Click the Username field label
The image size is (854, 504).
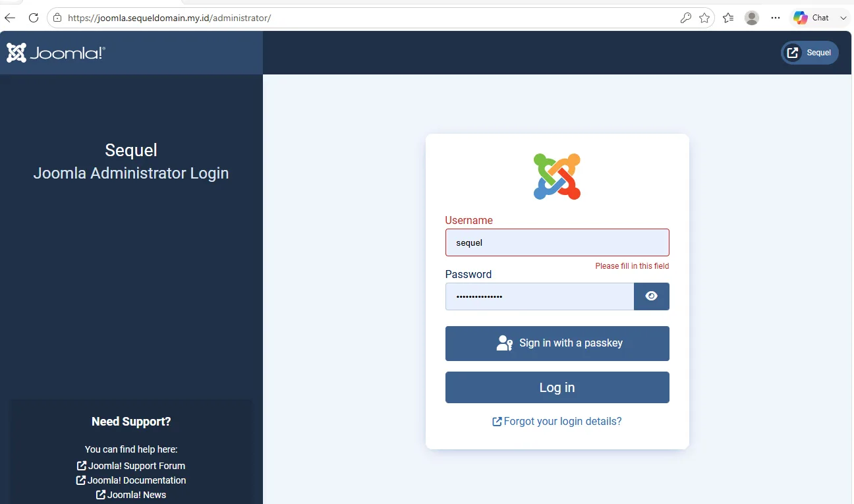469,220
